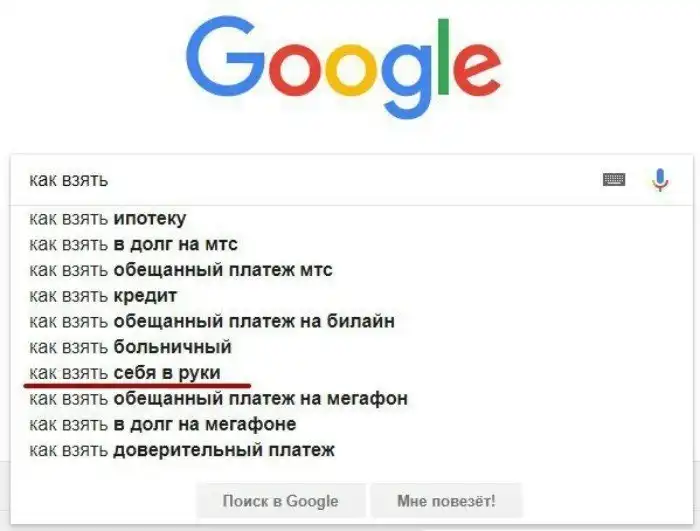Choose suggestion 'как взять в долг на мтс'

pos(133,244)
